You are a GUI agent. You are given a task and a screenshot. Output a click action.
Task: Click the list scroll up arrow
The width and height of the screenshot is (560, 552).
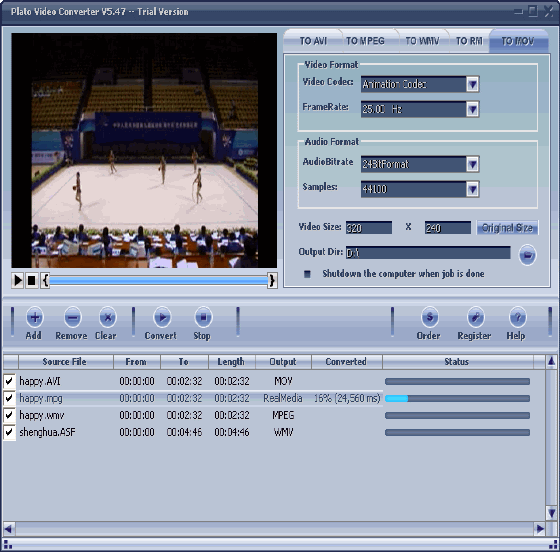[551, 362]
